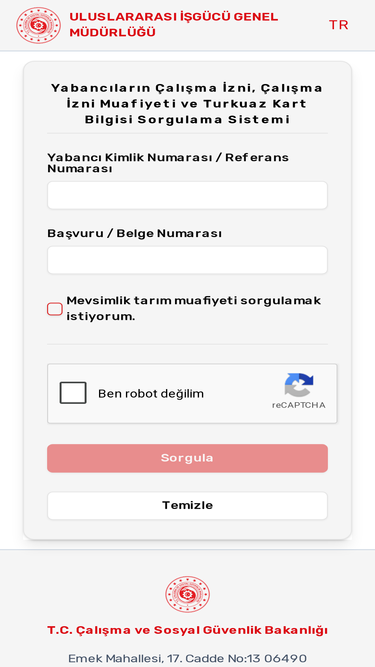Click the Uluslararası İşgücü Genel Müdürlüğü header title
This screenshot has height=667, width=375.
point(173,25)
